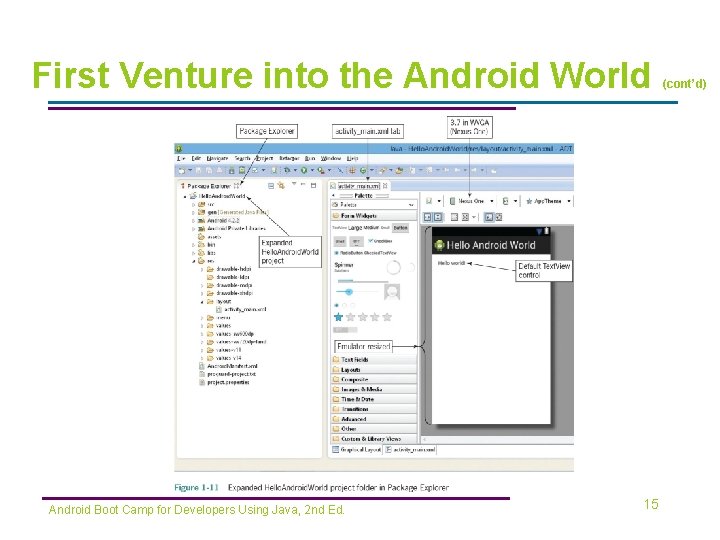Select the assets folder

point(210,237)
